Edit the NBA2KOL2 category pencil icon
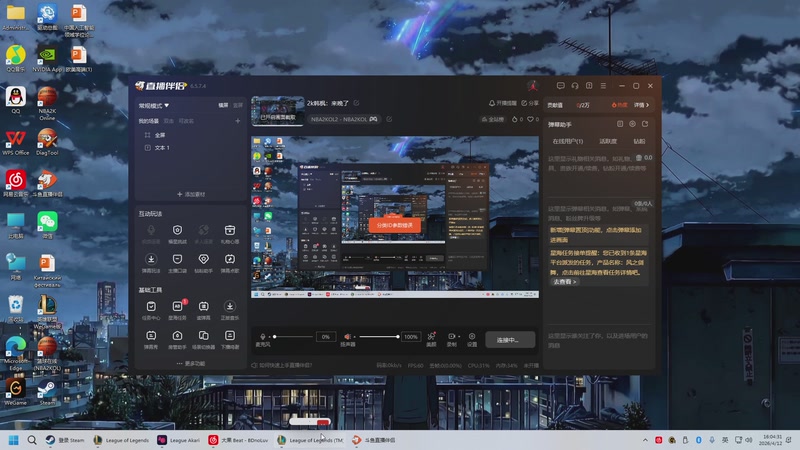 389,119
